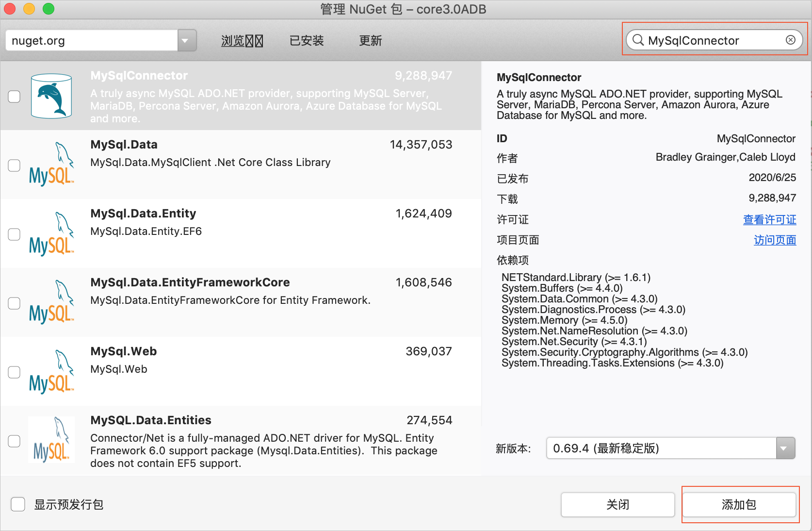Viewport: 812px width, 531px height.
Task: Select the MySqlConnector package title in list
Action: pos(139,76)
